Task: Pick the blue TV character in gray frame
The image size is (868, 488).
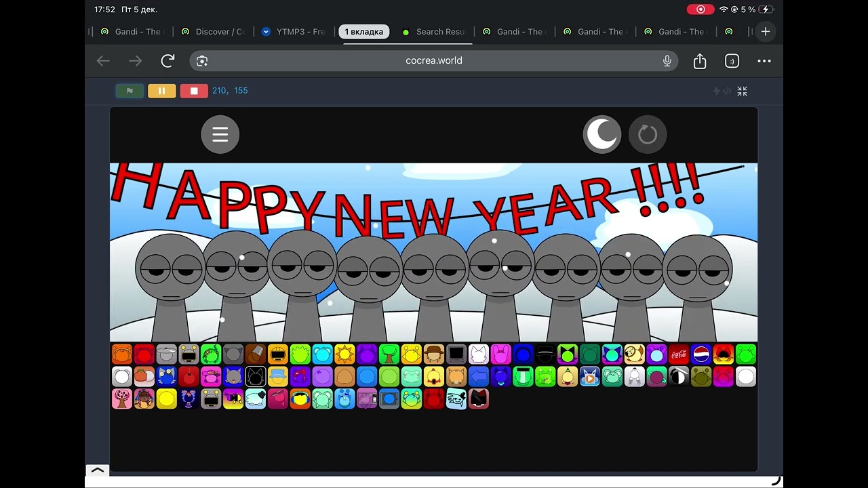Action: [389, 399]
